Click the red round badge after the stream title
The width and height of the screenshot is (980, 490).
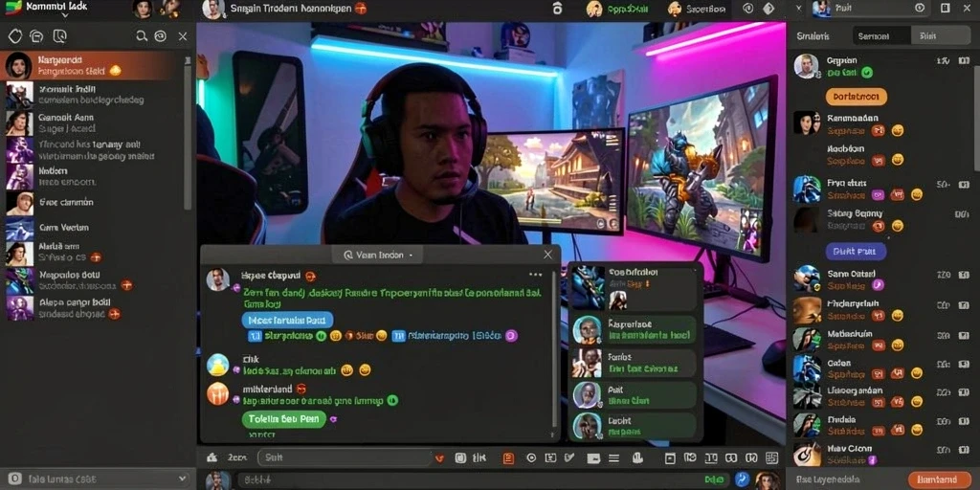click(361, 9)
